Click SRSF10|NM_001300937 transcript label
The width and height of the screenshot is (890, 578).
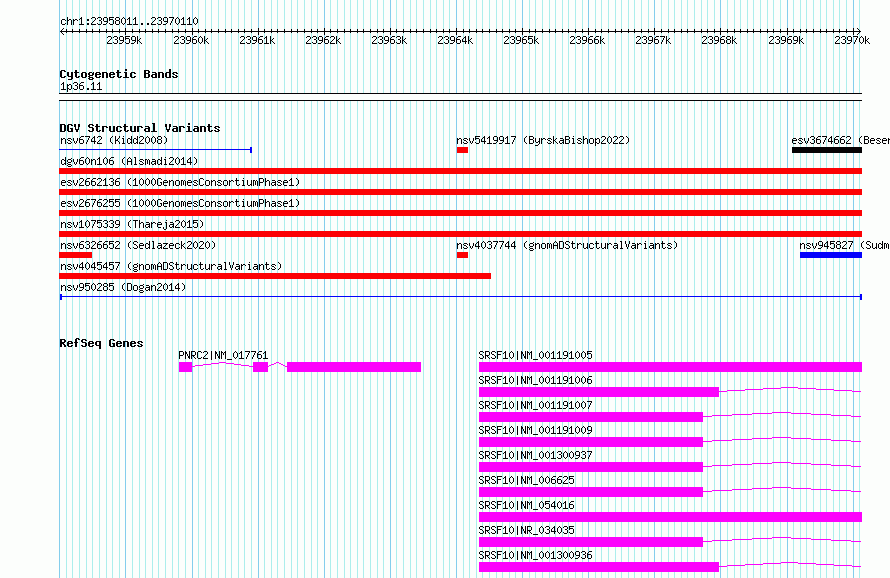tap(535, 455)
